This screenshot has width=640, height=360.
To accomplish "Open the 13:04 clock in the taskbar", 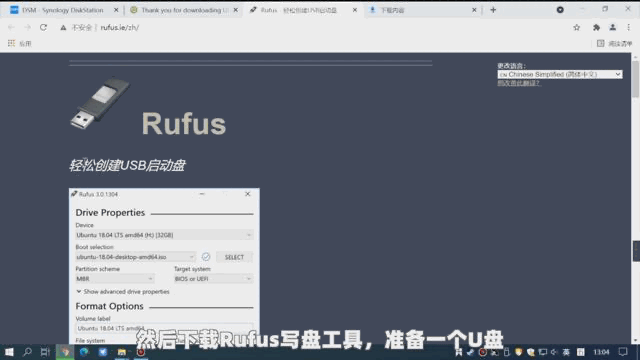I will pos(601,352).
